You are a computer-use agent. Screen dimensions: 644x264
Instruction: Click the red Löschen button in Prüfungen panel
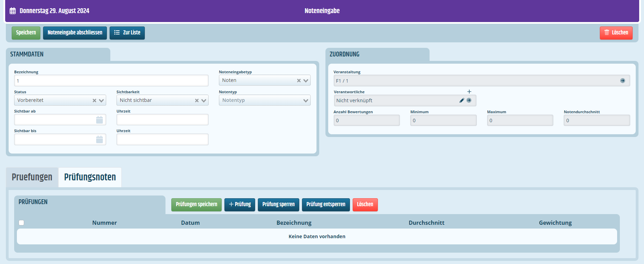pos(365,204)
